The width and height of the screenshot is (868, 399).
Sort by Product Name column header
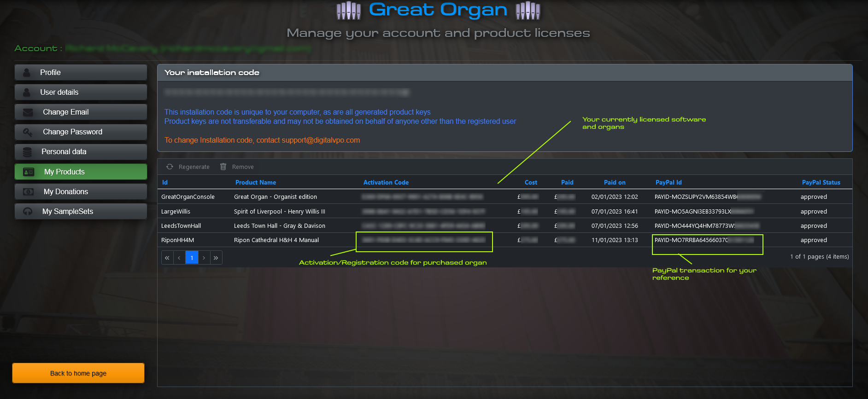tap(256, 182)
